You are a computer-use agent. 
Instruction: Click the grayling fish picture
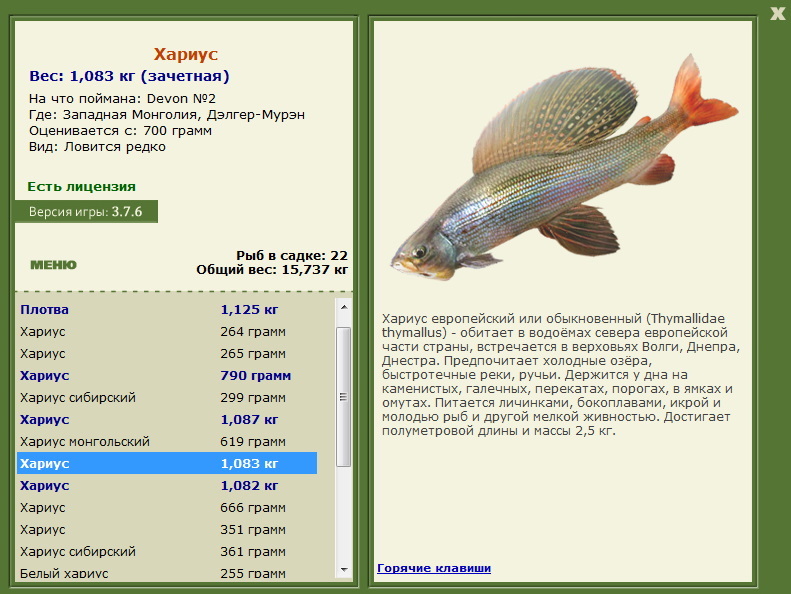[x=564, y=168]
